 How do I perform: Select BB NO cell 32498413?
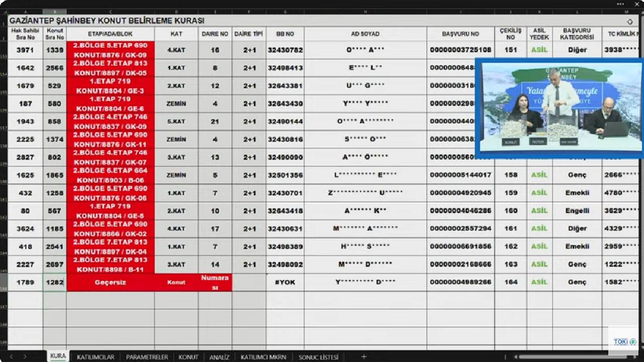285,68
